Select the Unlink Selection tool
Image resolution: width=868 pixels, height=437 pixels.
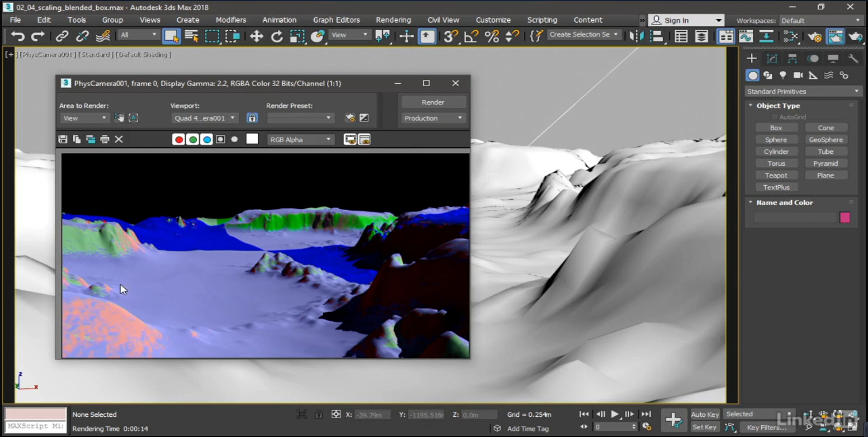82,36
